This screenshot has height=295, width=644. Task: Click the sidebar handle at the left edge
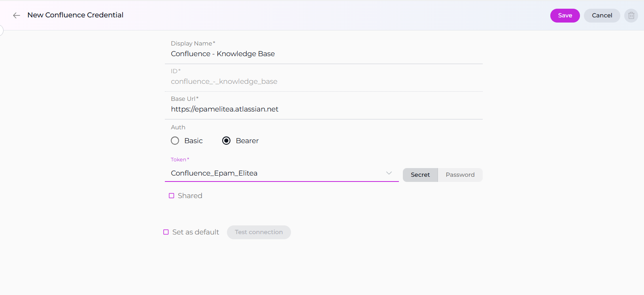[1, 30]
